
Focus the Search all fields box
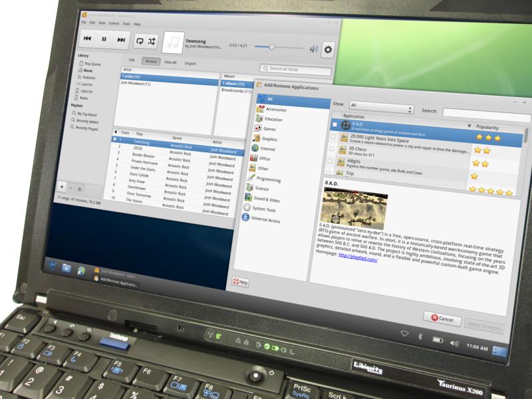click(295, 69)
